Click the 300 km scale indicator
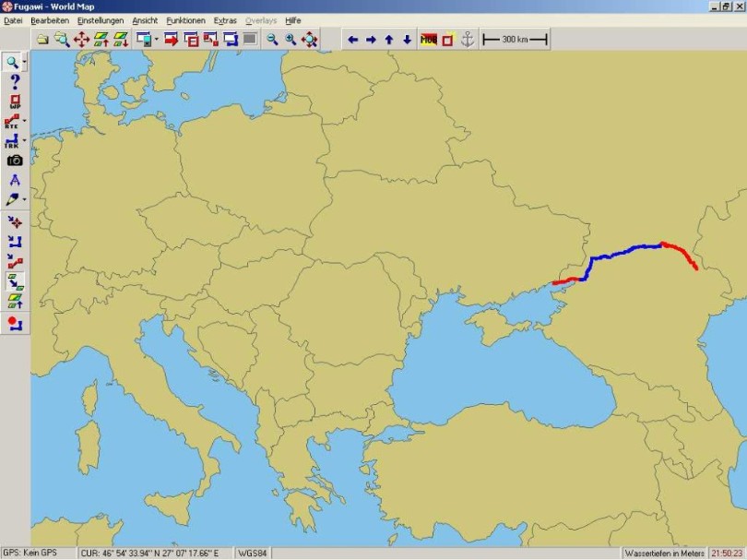The height and width of the screenshot is (560, 747). pos(515,39)
